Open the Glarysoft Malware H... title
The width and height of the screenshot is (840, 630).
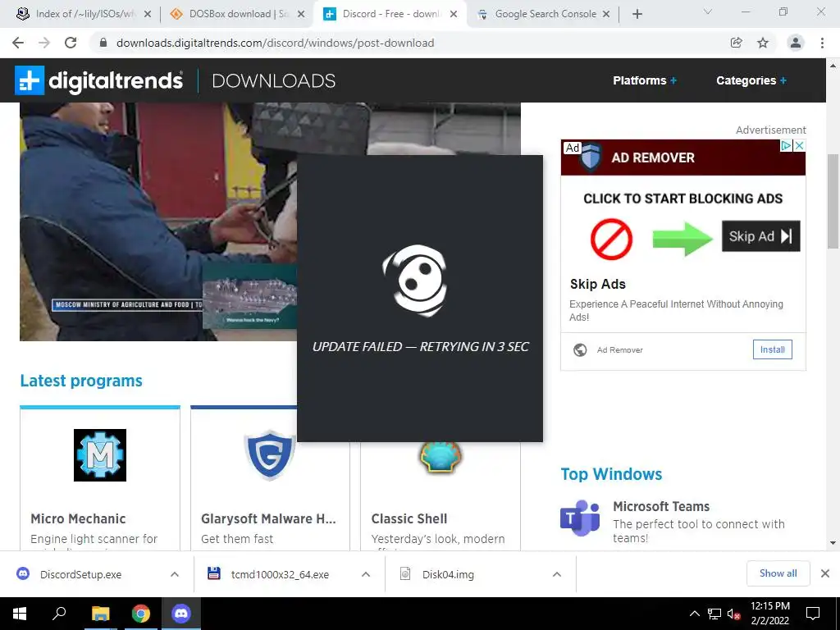pyautogui.click(x=268, y=518)
